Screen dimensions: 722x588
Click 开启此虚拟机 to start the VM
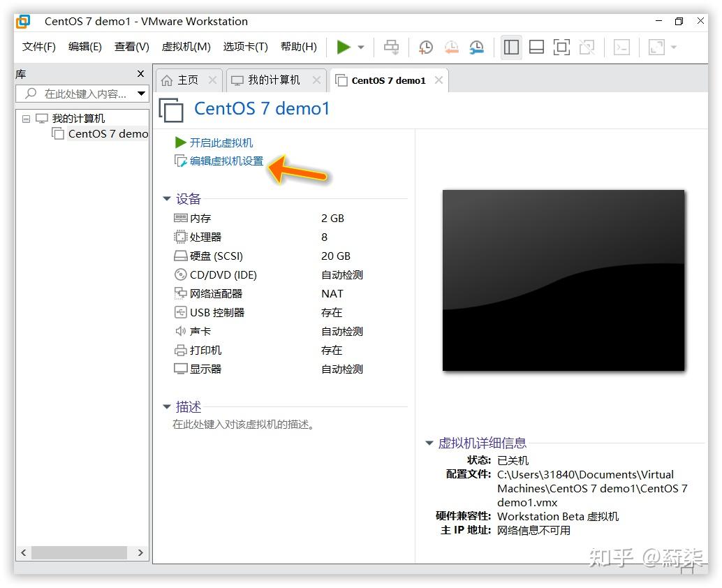pyautogui.click(x=222, y=142)
